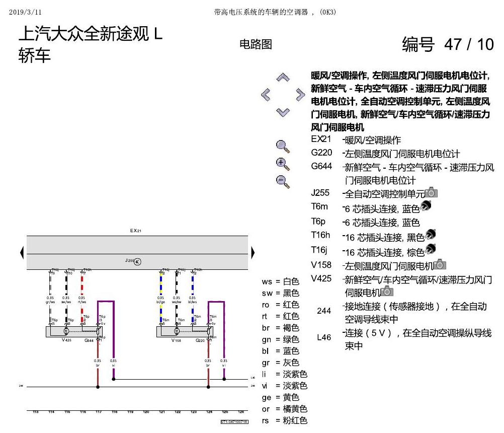Select the V425 legend code
The width and height of the screenshot is (504, 433).
pos(321,278)
